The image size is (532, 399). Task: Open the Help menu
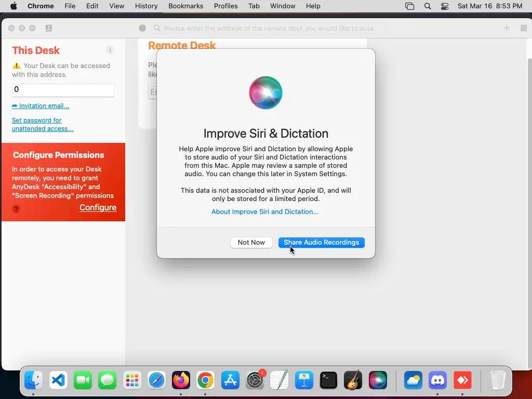click(313, 6)
